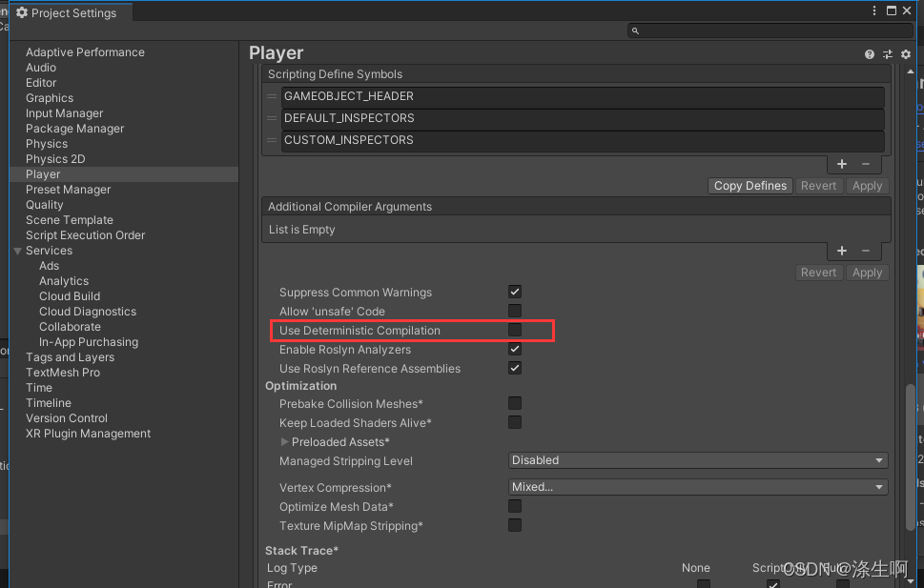Edit the DEFAULT_INSPECTORS symbol field
Viewport: 924px width, 588px height.
(x=583, y=118)
